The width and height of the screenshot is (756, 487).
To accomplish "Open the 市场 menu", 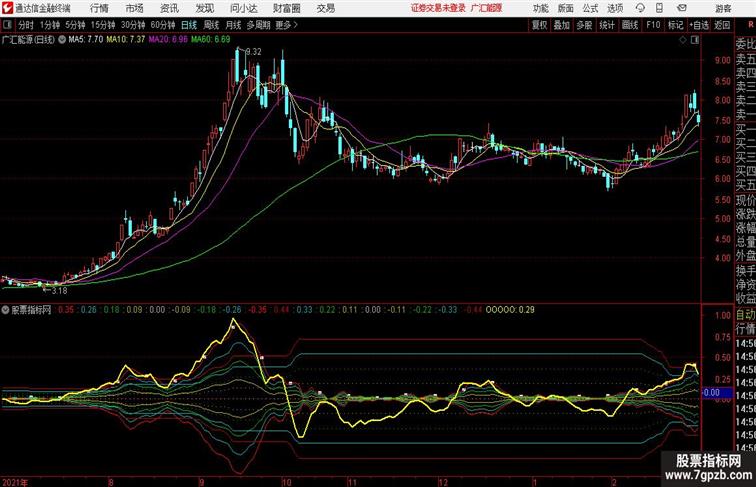I will tap(134, 8).
